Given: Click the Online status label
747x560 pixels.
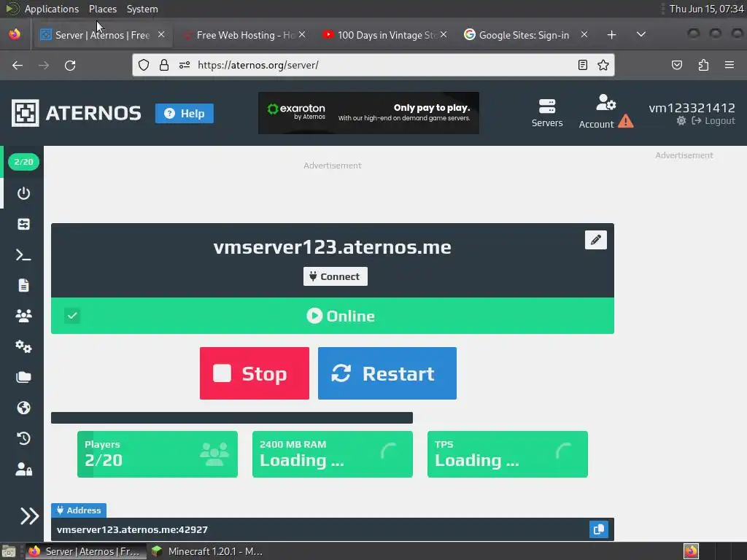Looking at the screenshot, I should tap(341, 316).
